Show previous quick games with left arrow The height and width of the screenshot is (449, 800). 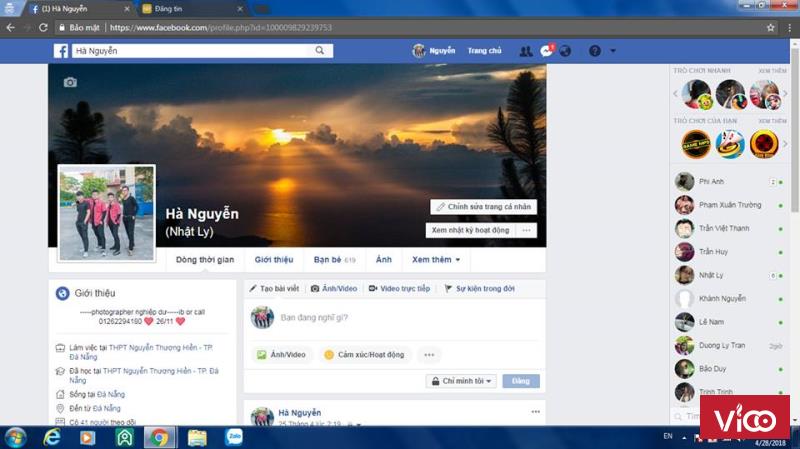point(676,94)
